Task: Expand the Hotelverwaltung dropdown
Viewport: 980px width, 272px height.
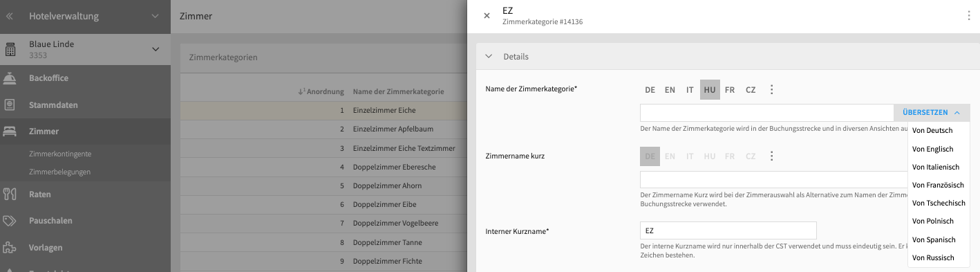Action: (156, 16)
